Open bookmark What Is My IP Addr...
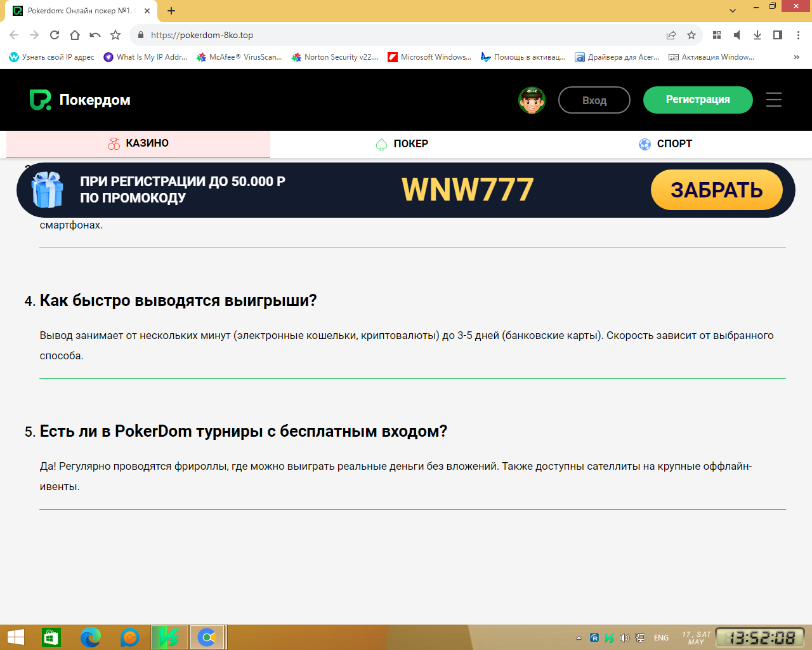812x650 pixels. [145, 57]
